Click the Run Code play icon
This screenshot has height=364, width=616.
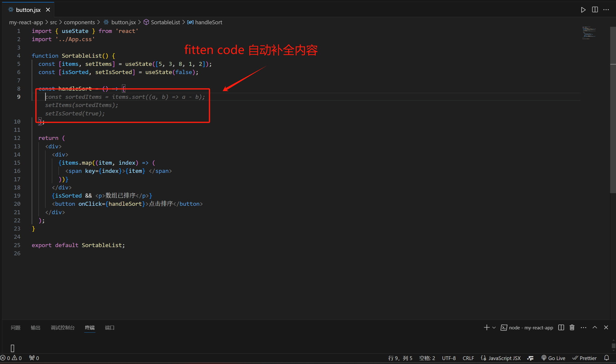point(583,10)
